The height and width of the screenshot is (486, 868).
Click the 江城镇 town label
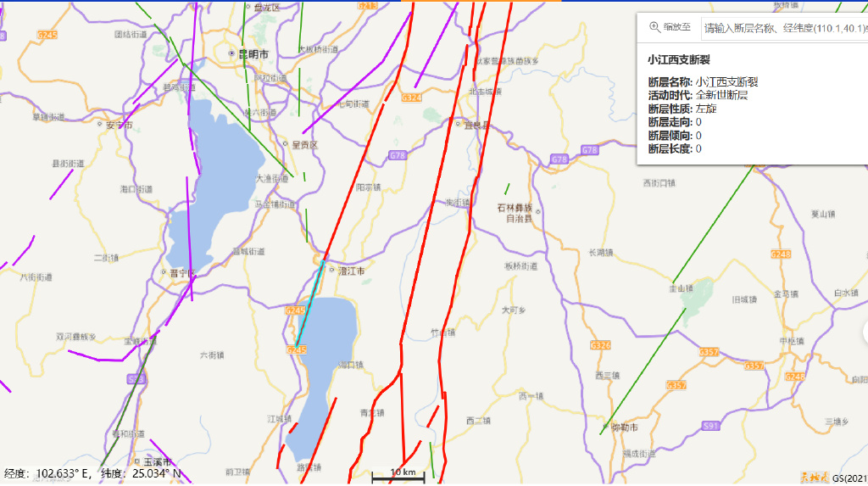point(279,418)
